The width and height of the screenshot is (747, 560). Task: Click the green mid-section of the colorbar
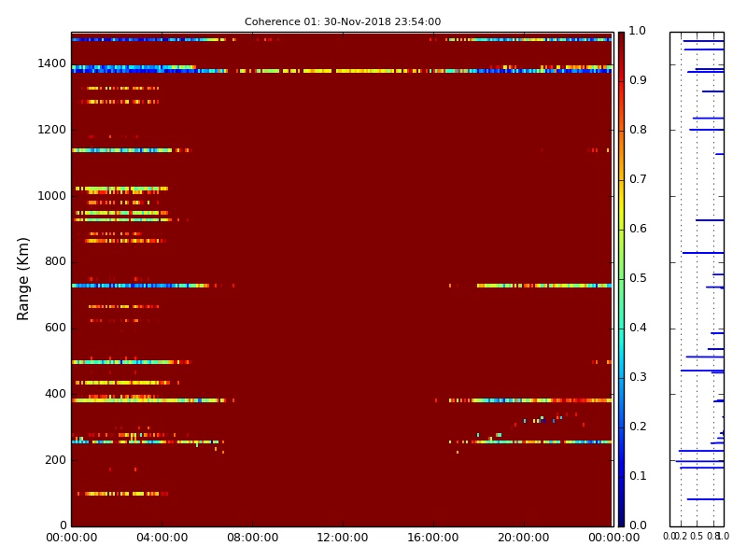pos(621,279)
